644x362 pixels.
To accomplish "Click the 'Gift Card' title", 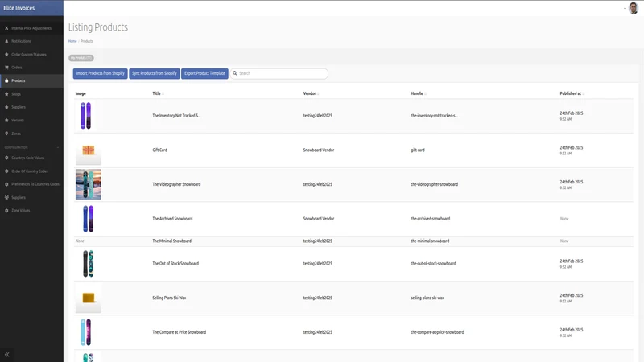I will tap(159, 150).
